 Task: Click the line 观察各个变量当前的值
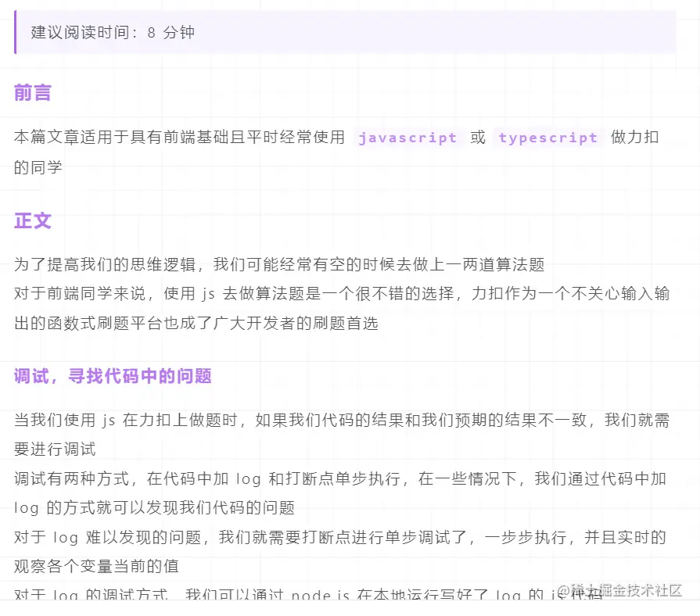96,567
